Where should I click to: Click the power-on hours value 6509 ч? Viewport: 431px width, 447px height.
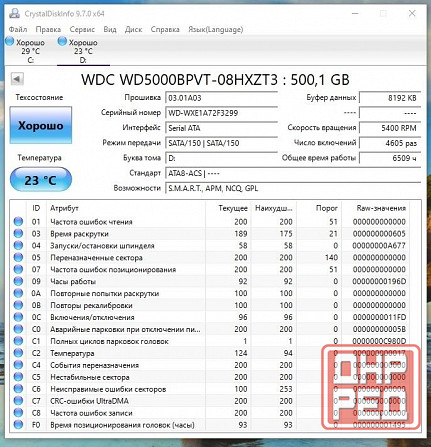pyautogui.click(x=390, y=158)
